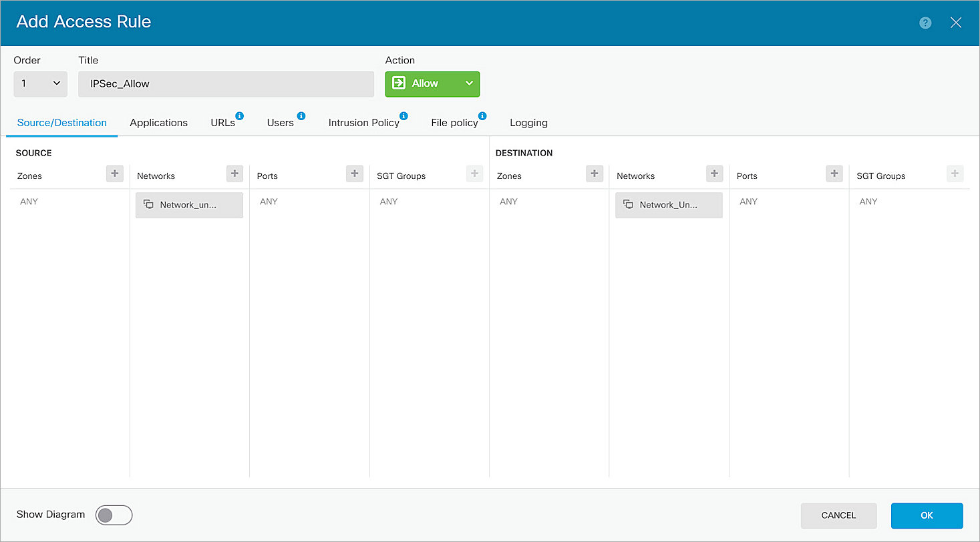Open help using the question mark icon

point(925,22)
